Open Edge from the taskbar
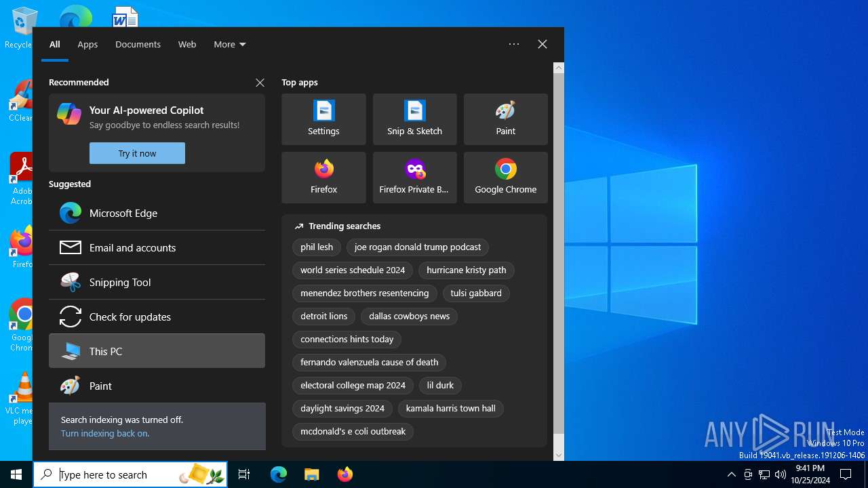 click(x=279, y=474)
